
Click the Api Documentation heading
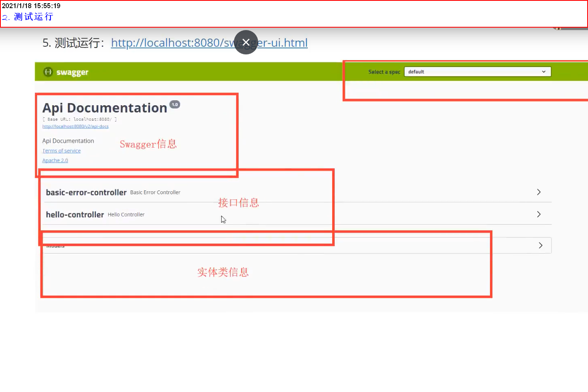click(105, 108)
